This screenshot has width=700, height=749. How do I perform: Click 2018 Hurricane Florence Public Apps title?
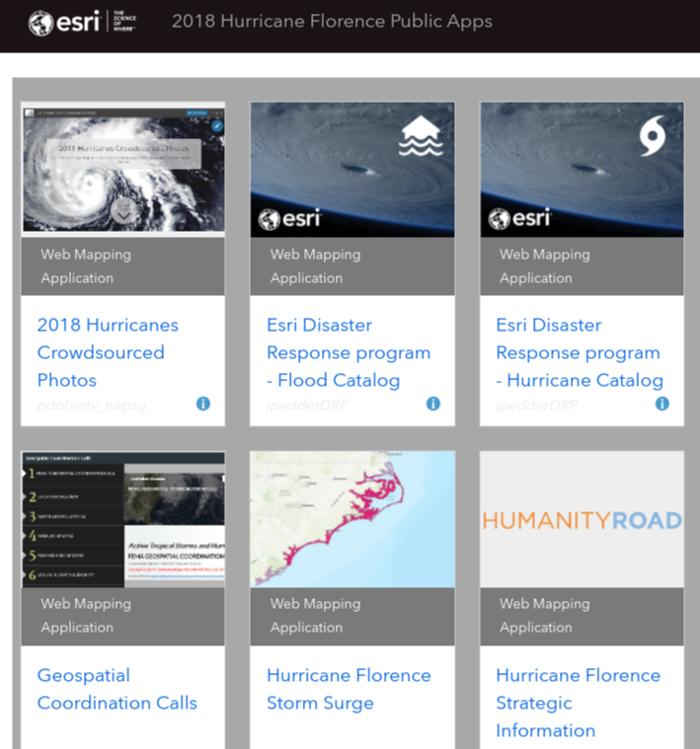coord(332,22)
